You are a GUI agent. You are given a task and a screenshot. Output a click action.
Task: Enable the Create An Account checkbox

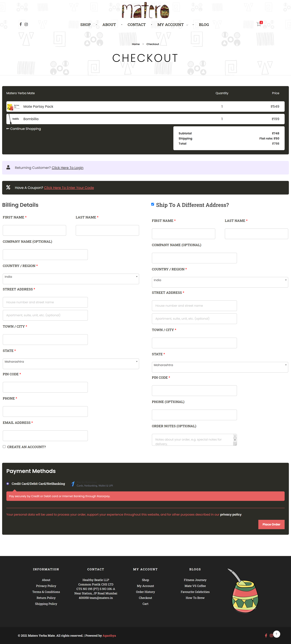(x=4, y=447)
